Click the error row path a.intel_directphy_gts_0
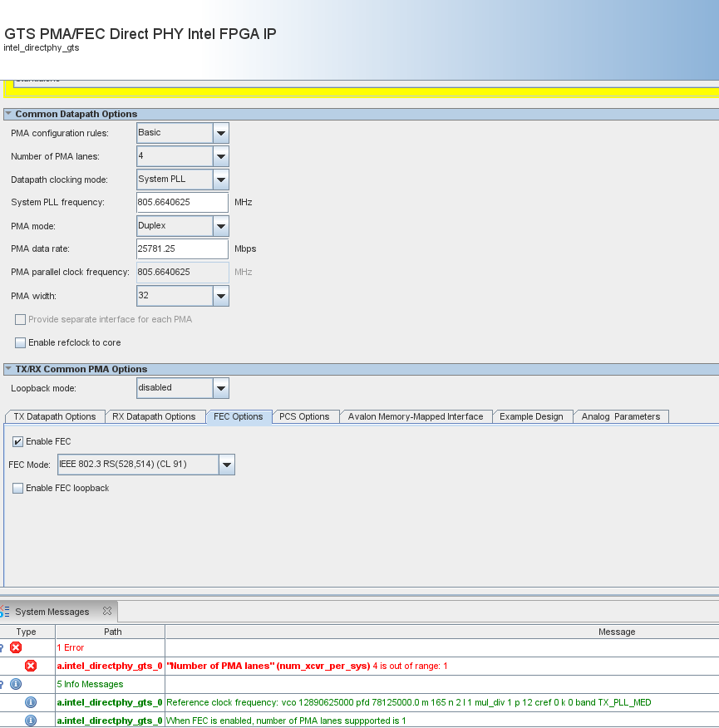The width and height of the screenshot is (719, 728). click(x=110, y=666)
